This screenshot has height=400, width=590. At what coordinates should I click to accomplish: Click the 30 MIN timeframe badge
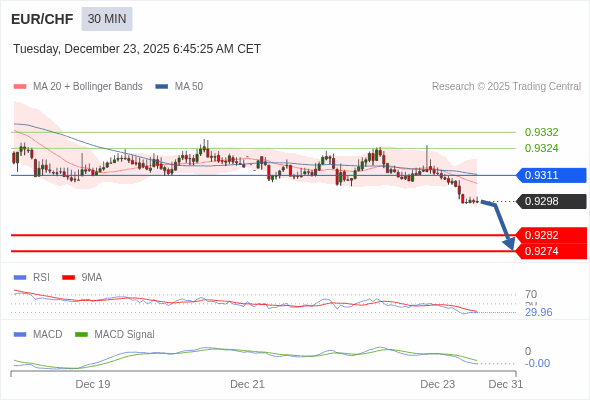coord(107,19)
